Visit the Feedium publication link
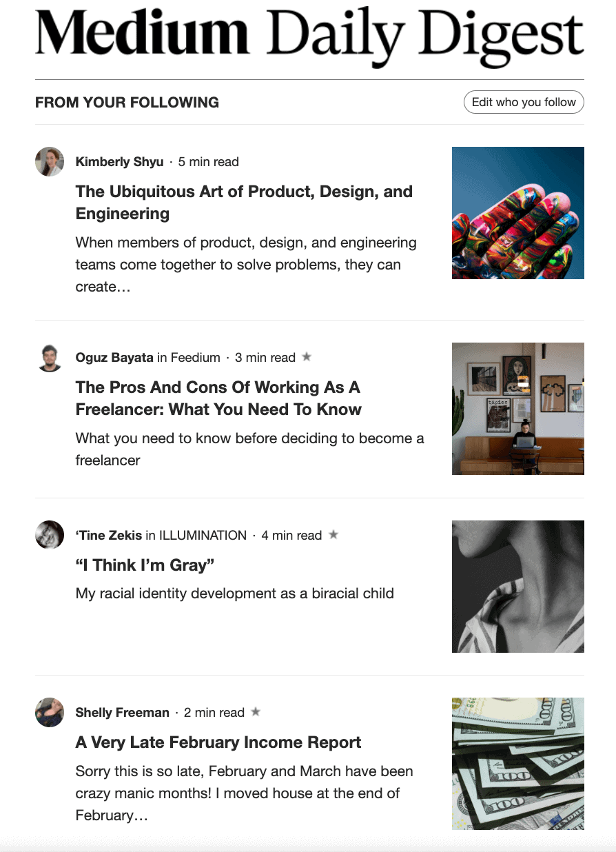The height and width of the screenshot is (852, 616). tap(195, 358)
